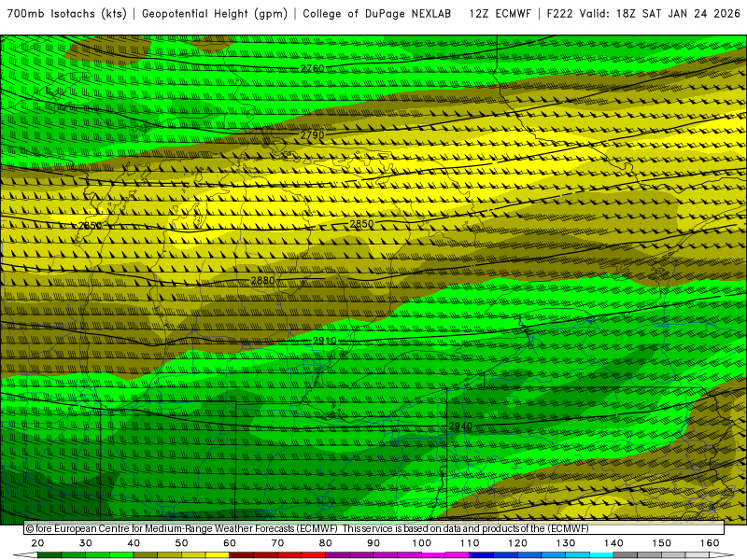Click the 2910 height contour label
Viewport: 747px width, 560px height.
(x=325, y=341)
